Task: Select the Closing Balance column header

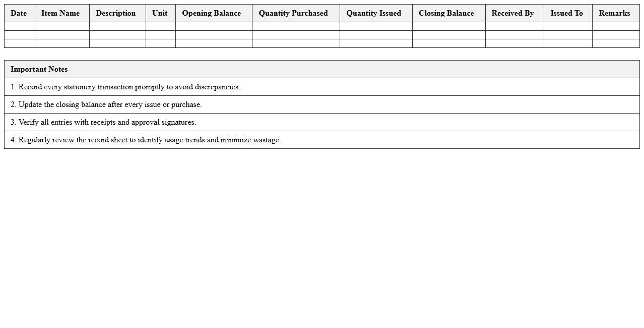Action: coord(446,13)
